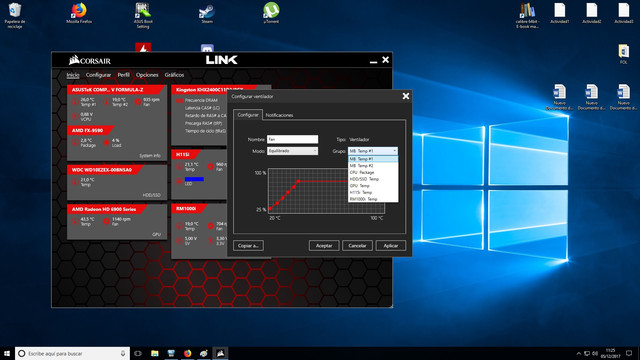Viewport: 640px width, 360px height.
Task: Open the Opciones menu
Action: [x=147, y=75]
